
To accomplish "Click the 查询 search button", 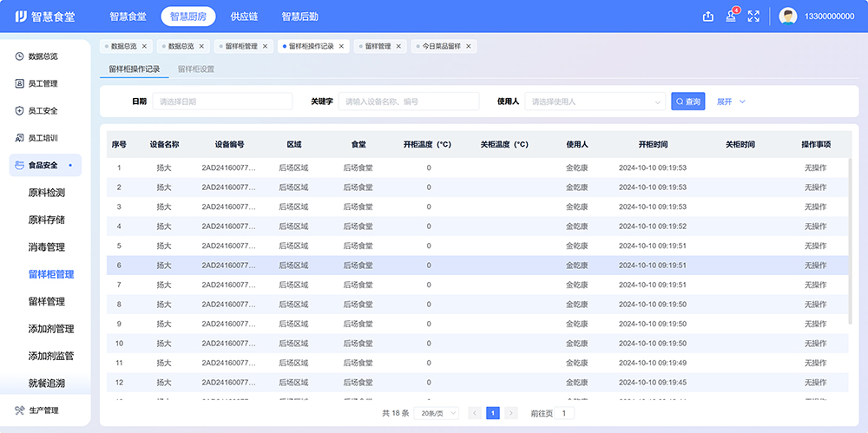I will click(687, 102).
